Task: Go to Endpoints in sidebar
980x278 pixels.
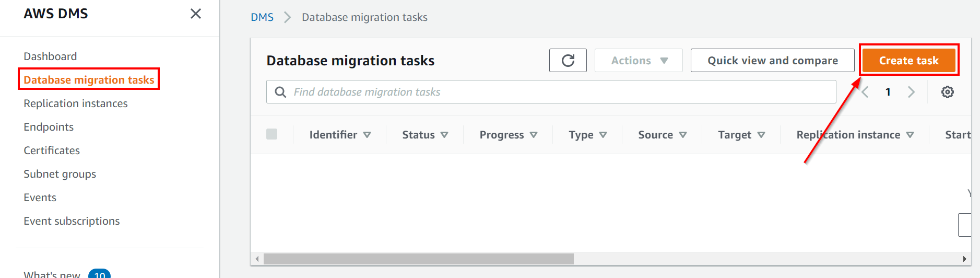Action: (49, 127)
